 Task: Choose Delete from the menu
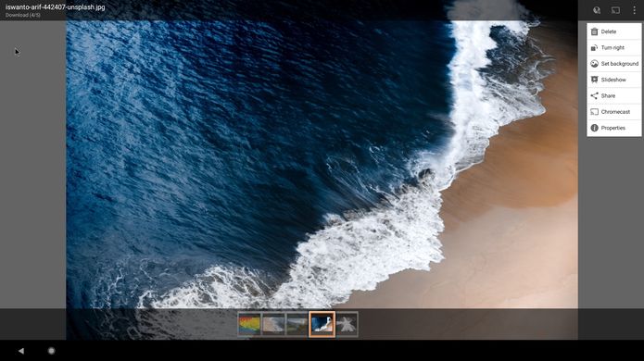[x=614, y=31]
